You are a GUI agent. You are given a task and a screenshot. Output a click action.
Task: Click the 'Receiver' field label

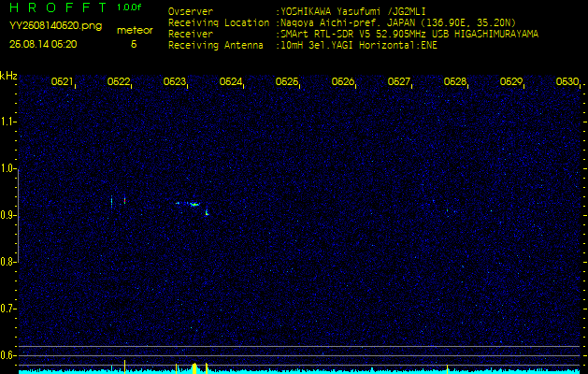coord(191,35)
